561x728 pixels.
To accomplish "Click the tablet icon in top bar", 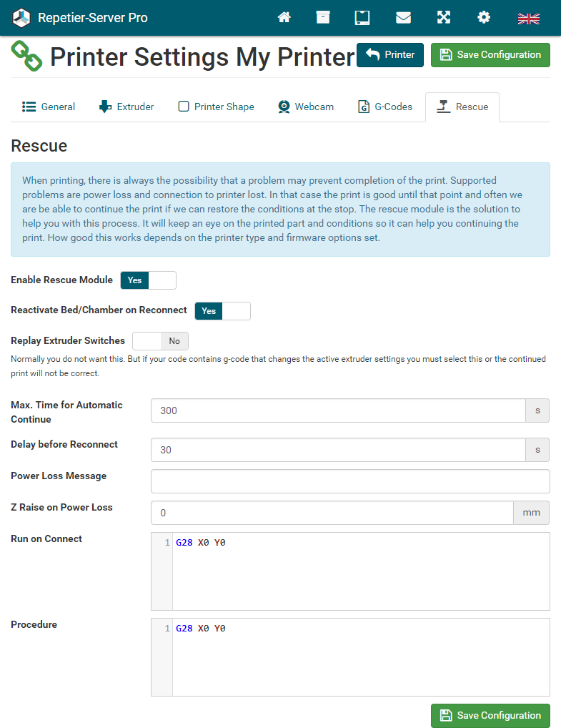I will pyautogui.click(x=362, y=18).
